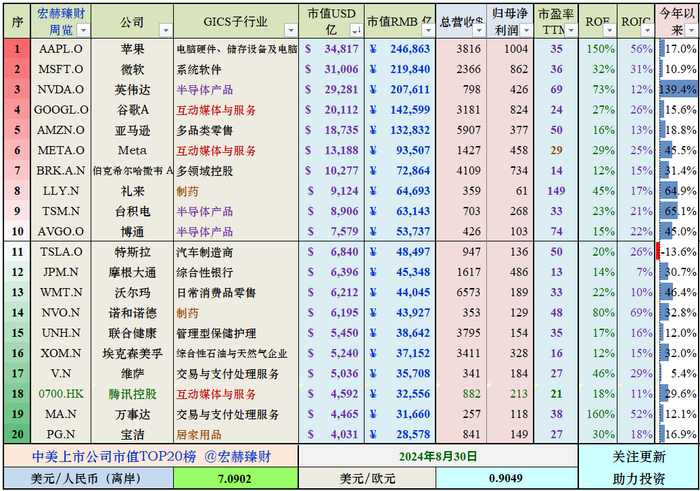Image resolution: width=700 pixels, height=491 pixels.
Task: Select the BRK.A.N ticker cell
Action: [61, 171]
